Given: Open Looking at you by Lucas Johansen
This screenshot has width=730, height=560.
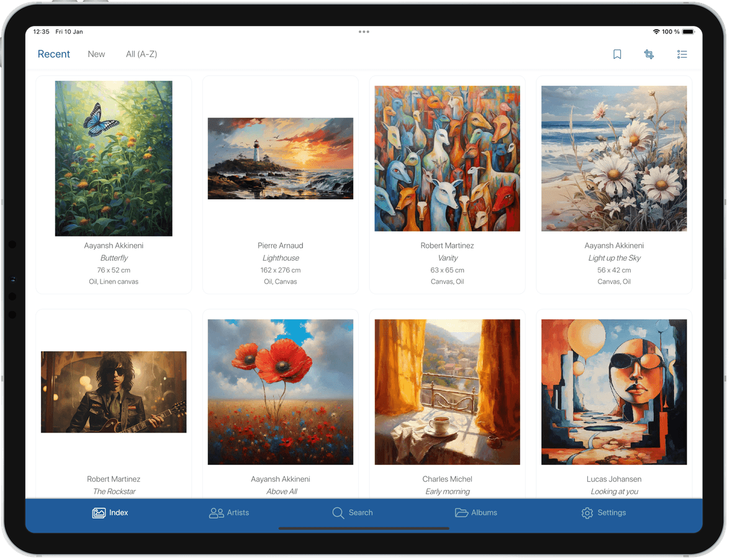Looking at the screenshot, I should coord(614,391).
